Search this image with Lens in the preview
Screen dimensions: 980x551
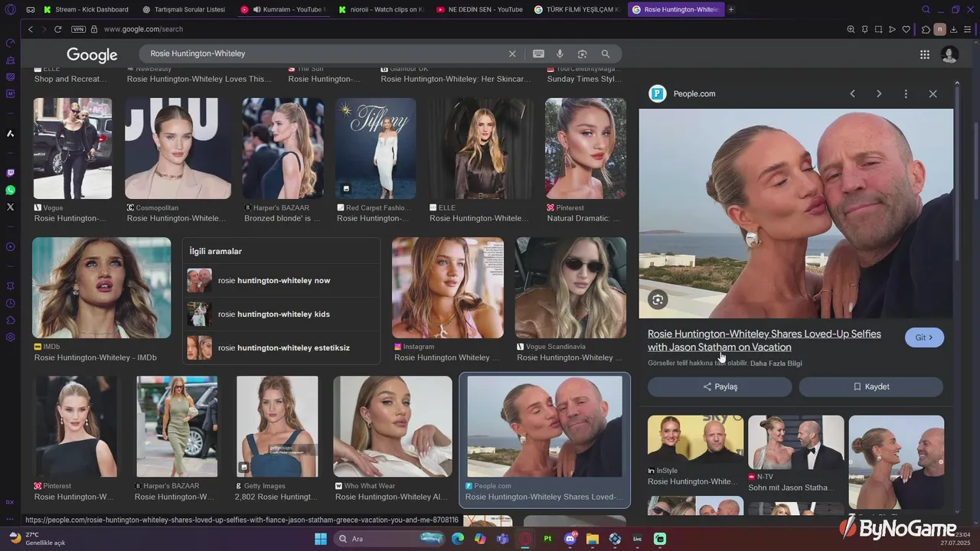(x=658, y=300)
